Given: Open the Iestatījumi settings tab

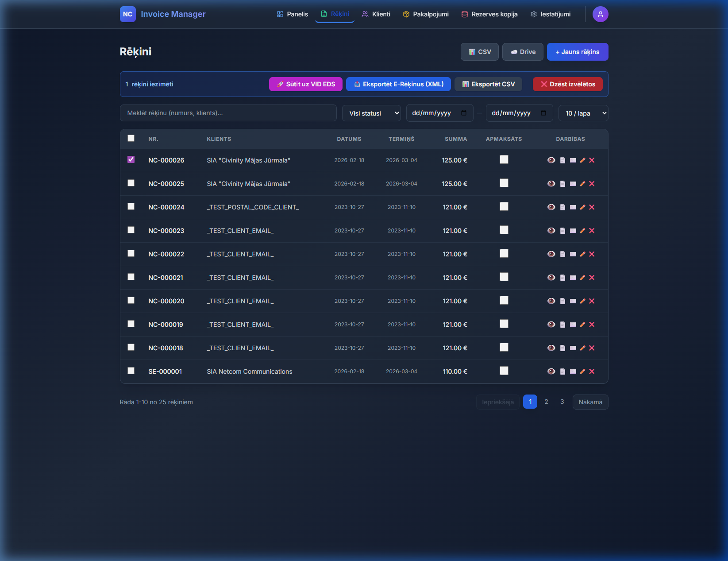Looking at the screenshot, I should click(x=551, y=14).
